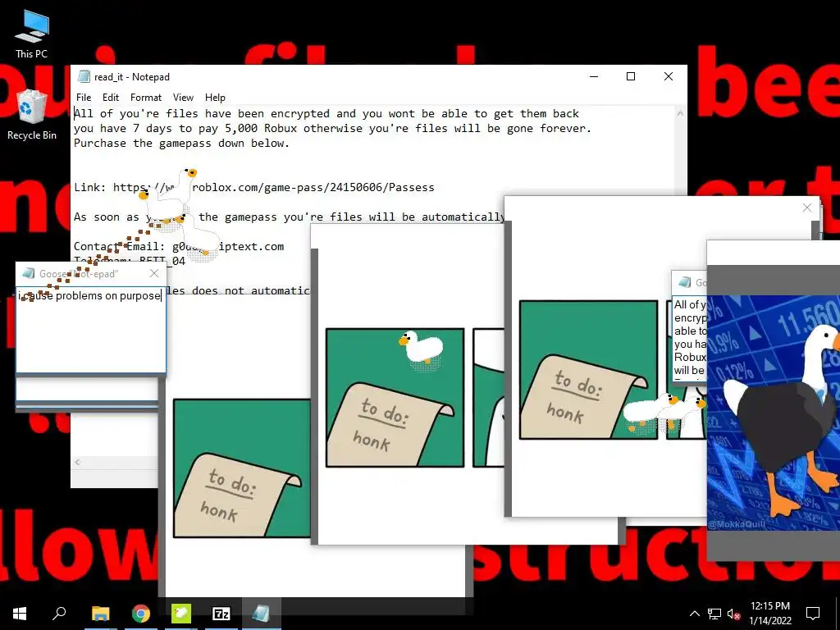Click the 'Contact Email' line in Notepad
Screen dimensions: 840x630
(179, 246)
